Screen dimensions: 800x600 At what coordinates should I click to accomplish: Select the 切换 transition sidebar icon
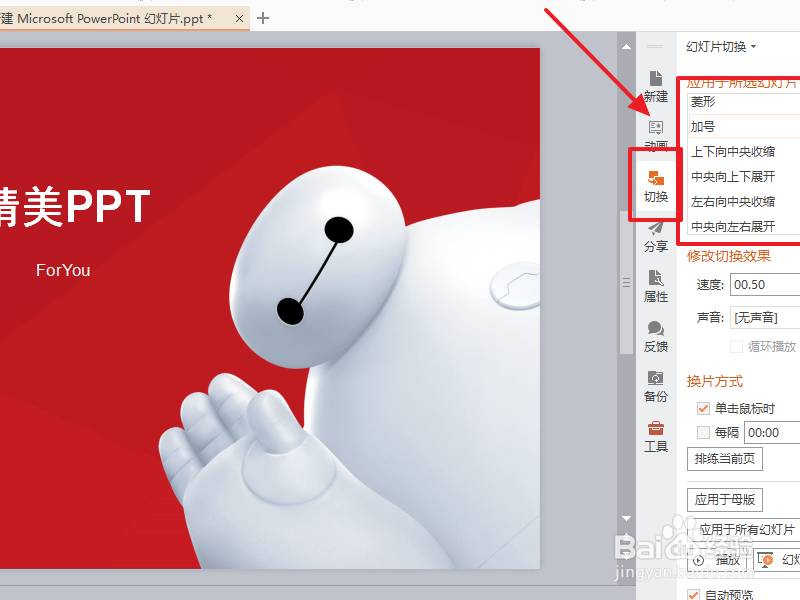pos(656,187)
